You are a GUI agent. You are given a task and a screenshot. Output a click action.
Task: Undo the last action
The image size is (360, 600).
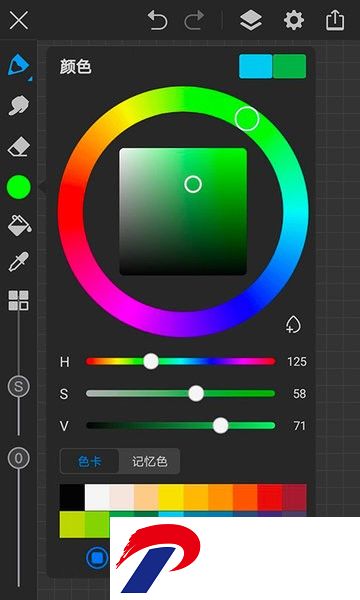(157, 20)
